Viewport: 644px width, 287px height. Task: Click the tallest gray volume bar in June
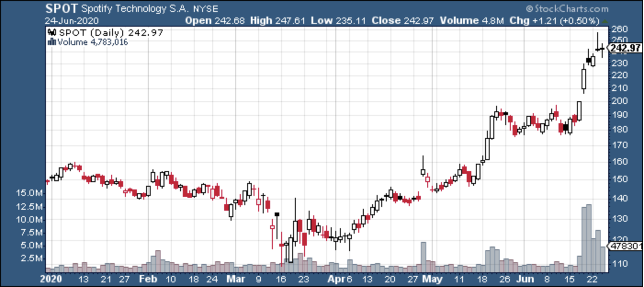(x=589, y=238)
